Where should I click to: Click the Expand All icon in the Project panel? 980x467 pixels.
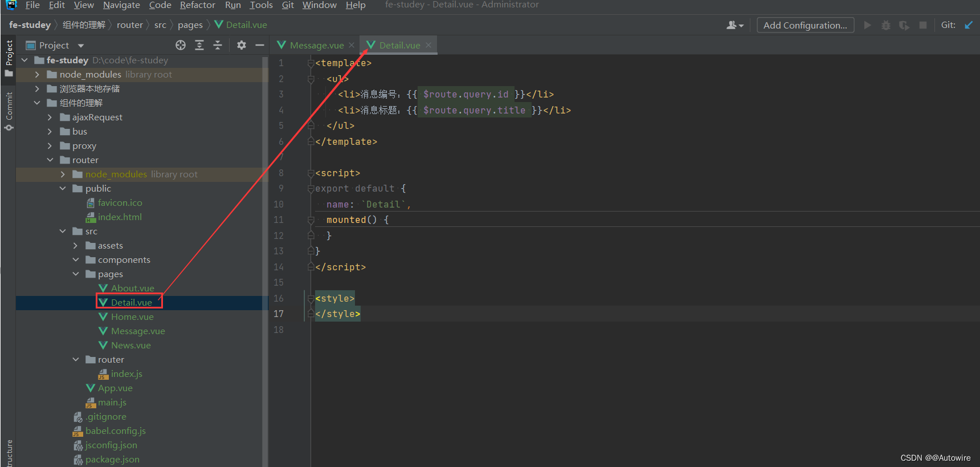click(x=199, y=45)
